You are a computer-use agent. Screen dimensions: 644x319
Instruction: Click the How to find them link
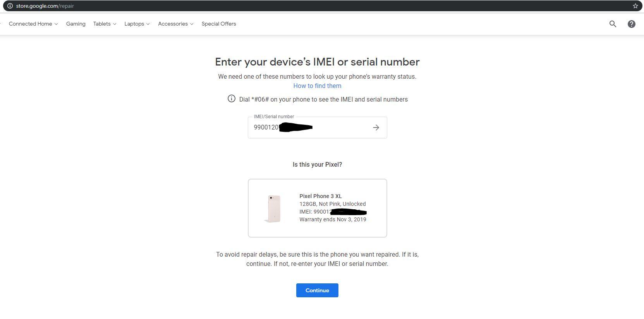click(317, 86)
